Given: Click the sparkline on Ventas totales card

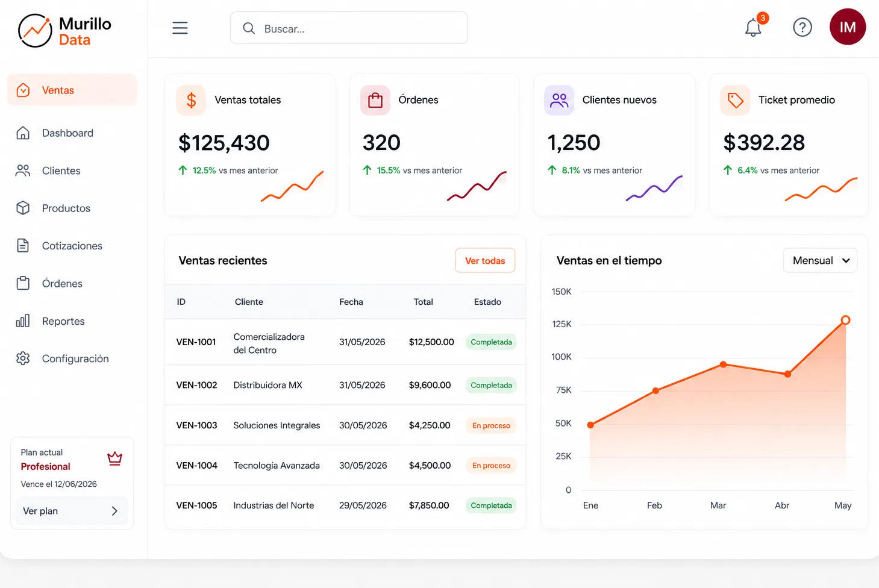Looking at the screenshot, I should point(292,186).
